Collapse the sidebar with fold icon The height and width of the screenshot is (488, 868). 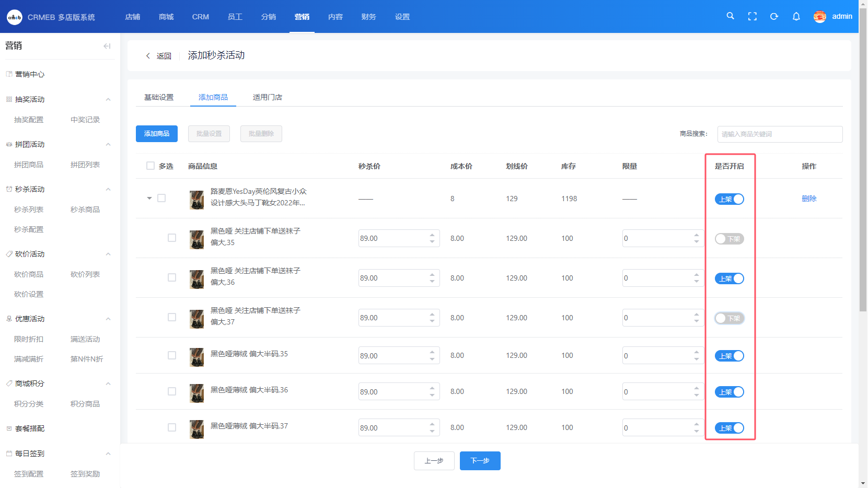click(107, 46)
